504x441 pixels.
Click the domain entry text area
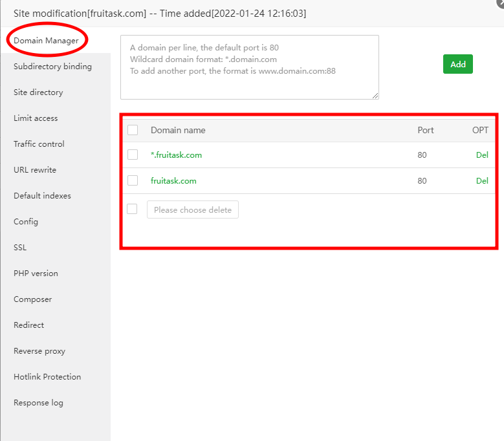[249, 67]
